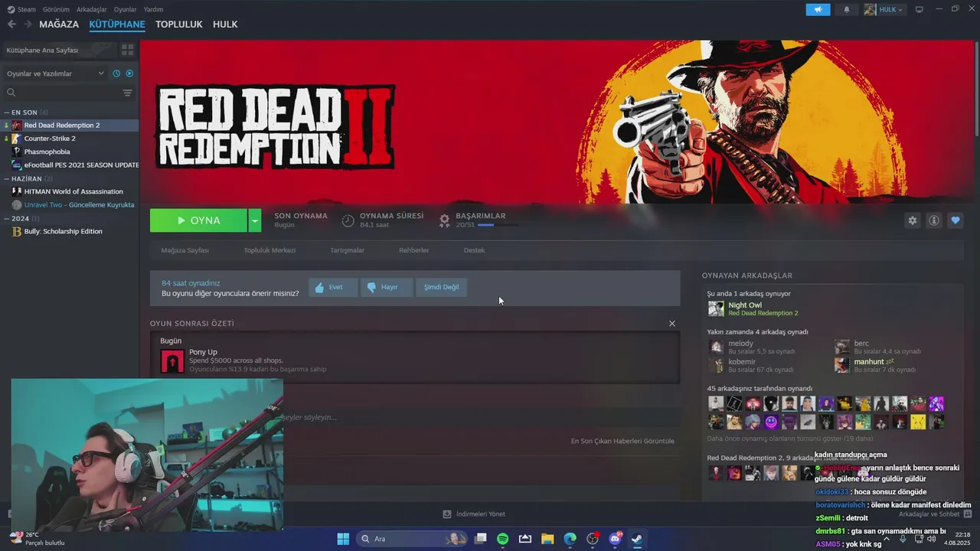
Task: Open Kütüphane Ana Sayfası
Action: (60, 50)
